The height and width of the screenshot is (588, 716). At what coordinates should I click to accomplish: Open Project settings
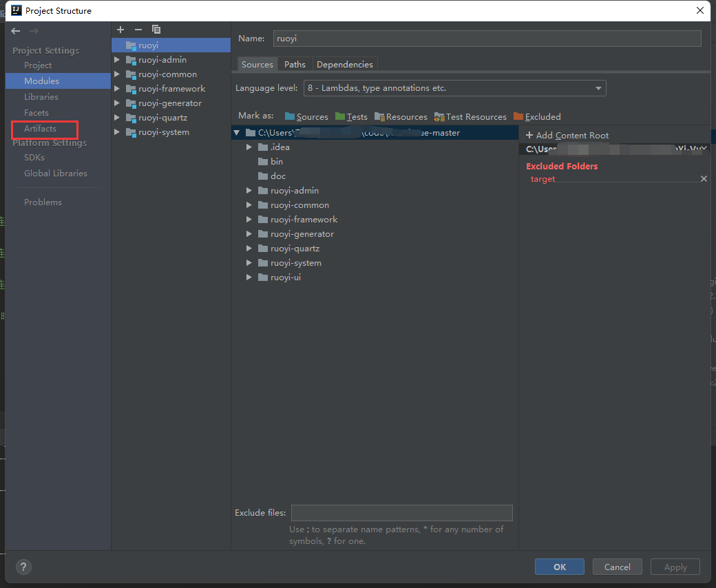pos(38,65)
